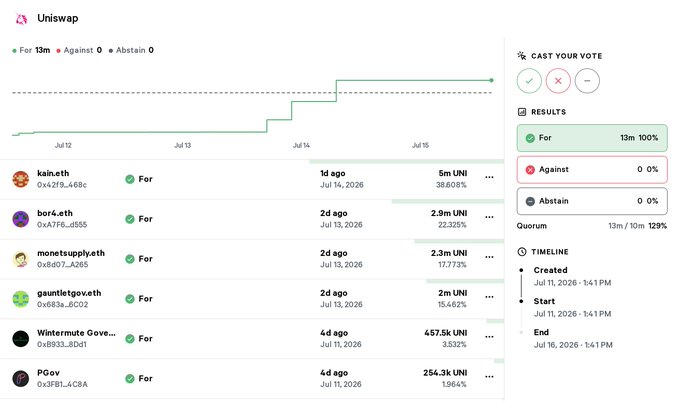Click the For 13m chart legend
The height and width of the screenshot is (401, 680).
click(x=31, y=50)
